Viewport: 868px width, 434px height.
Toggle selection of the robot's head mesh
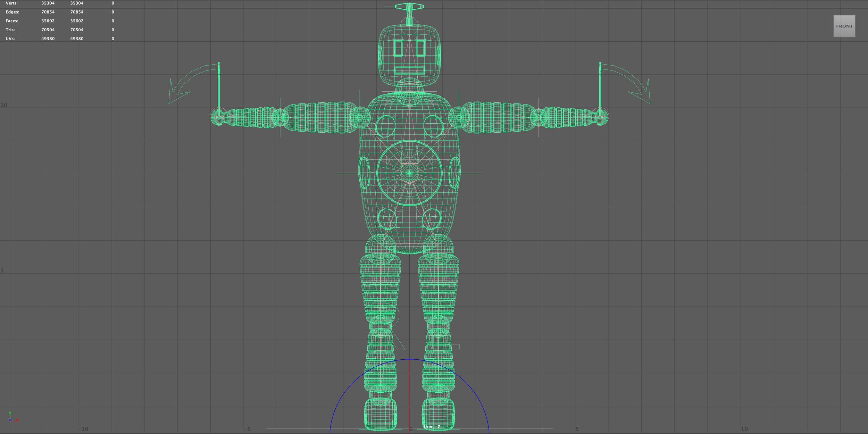pyautogui.click(x=410, y=52)
